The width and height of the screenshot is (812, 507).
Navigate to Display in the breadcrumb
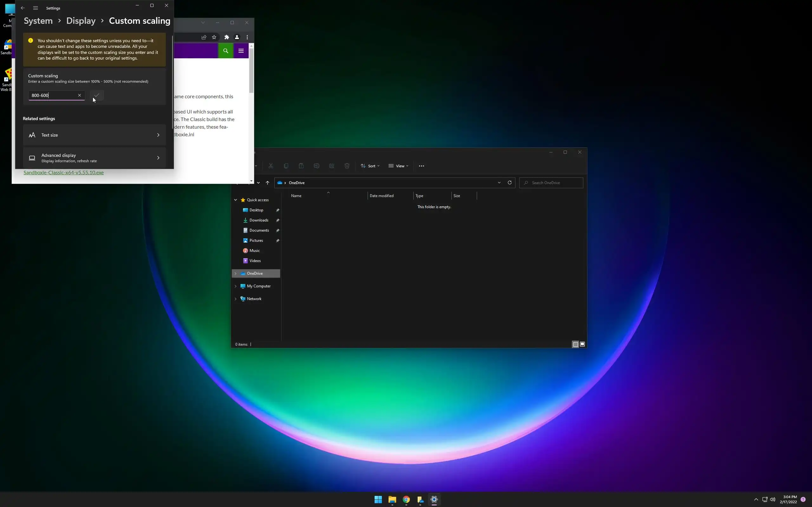(81, 21)
